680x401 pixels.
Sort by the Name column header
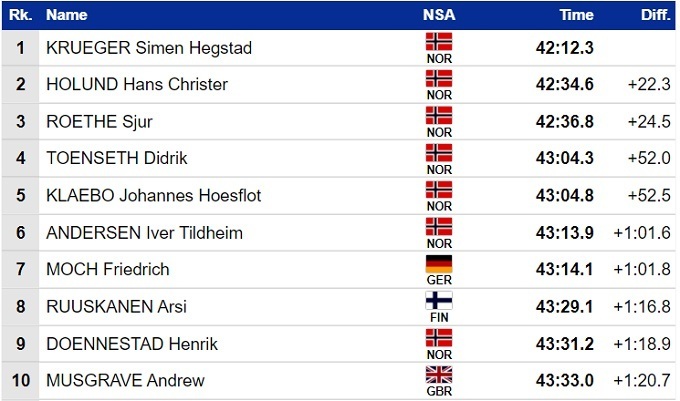[x=67, y=15]
